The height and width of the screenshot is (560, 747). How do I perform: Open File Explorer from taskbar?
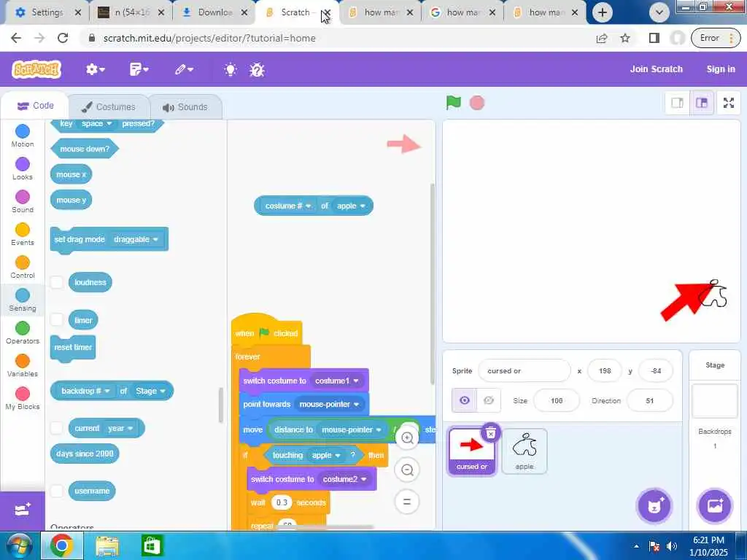[107, 545]
